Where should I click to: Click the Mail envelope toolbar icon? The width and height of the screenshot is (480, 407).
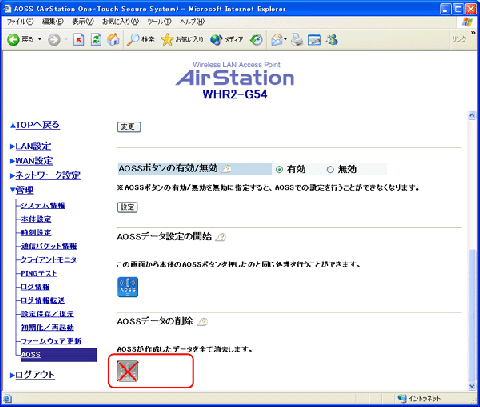coord(277,40)
